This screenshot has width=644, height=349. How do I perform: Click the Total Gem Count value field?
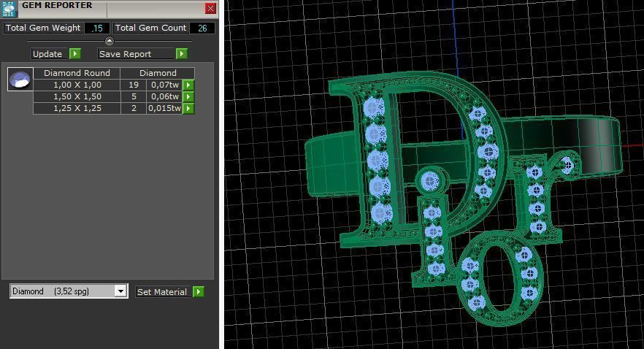click(x=202, y=28)
